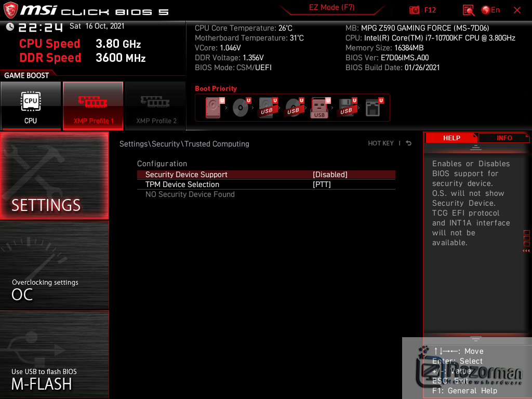Open the Security Device Support [Disabled] dropdown
Image resolution: width=532 pixels, height=399 pixels.
(x=266, y=175)
